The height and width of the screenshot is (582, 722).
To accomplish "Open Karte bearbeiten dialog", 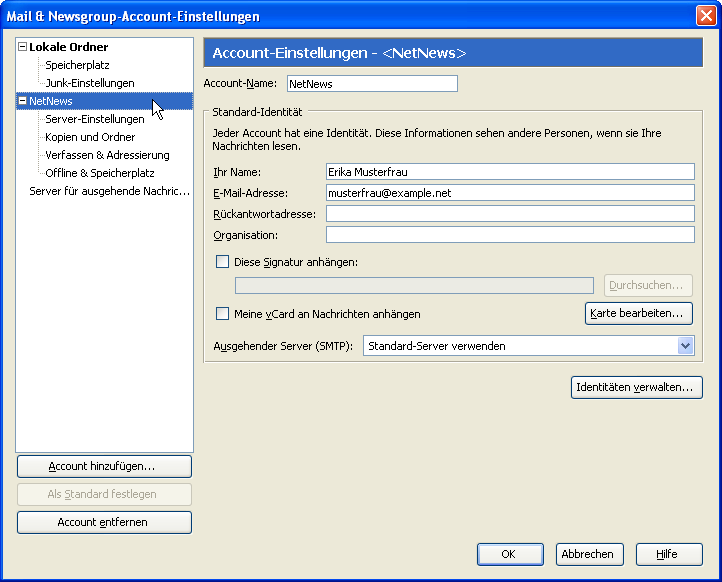I will [x=638, y=314].
